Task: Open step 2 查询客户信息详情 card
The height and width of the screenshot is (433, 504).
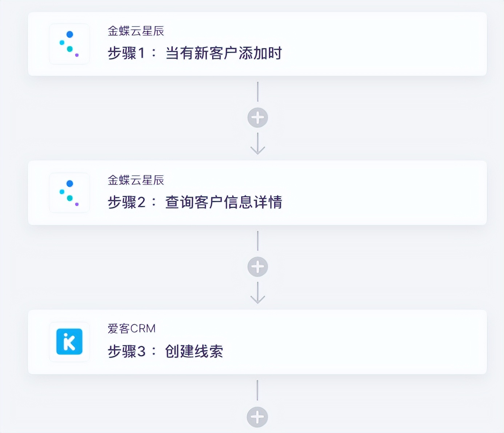Action: (255, 193)
